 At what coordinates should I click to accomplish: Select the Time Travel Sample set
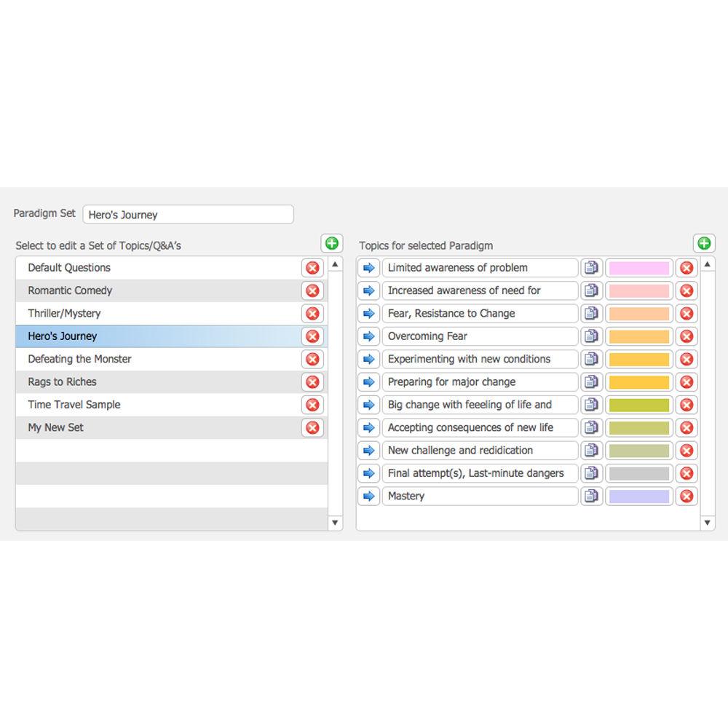pyautogui.click(x=157, y=405)
